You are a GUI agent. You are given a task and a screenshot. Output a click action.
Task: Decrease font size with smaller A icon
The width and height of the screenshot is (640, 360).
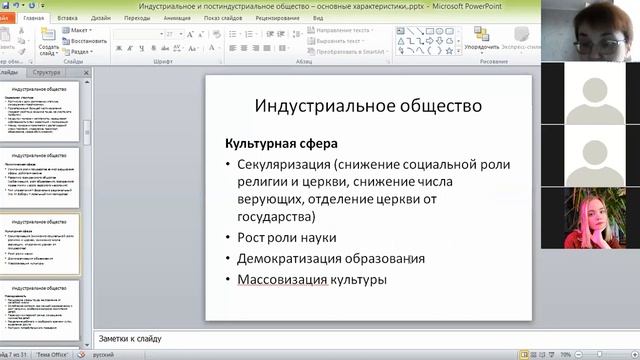click(x=201, y=35)
